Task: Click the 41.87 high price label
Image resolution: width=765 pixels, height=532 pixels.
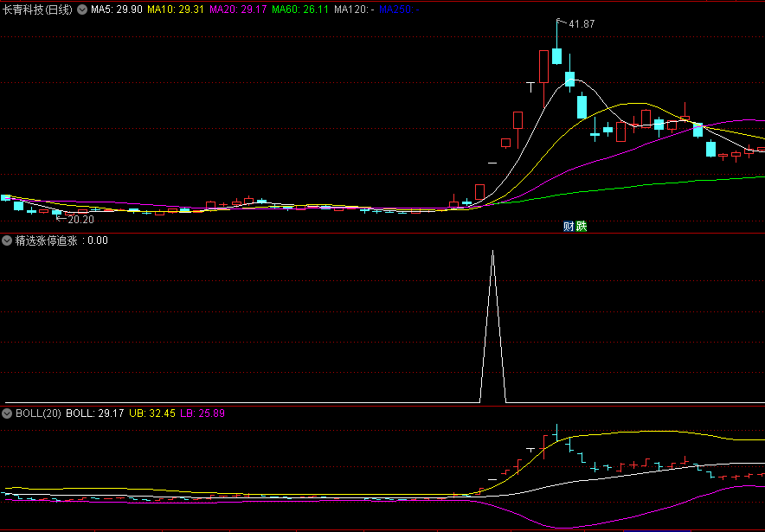Action: [582, 24]
